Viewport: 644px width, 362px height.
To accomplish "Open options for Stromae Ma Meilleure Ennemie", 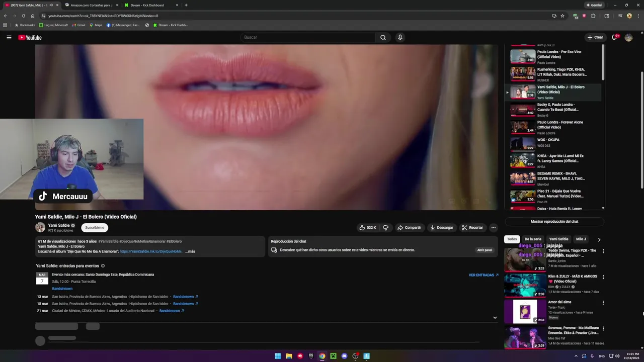I will coord(603,328).
